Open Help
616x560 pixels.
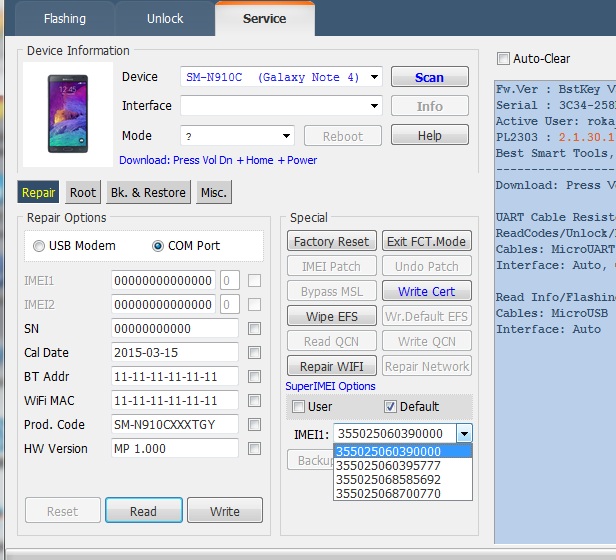click(430, 136)
